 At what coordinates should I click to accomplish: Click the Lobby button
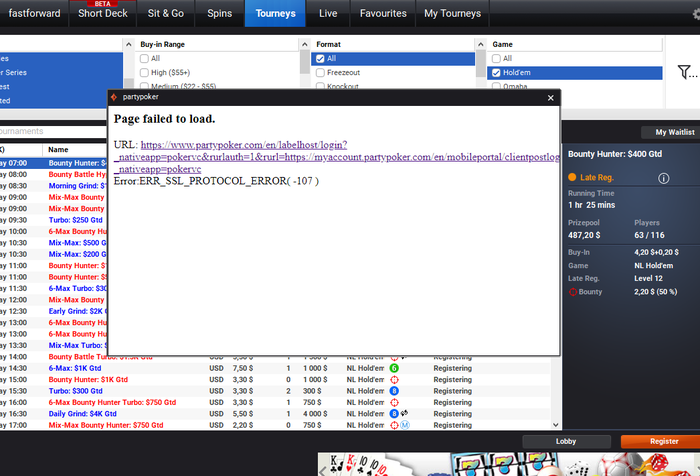566,442
